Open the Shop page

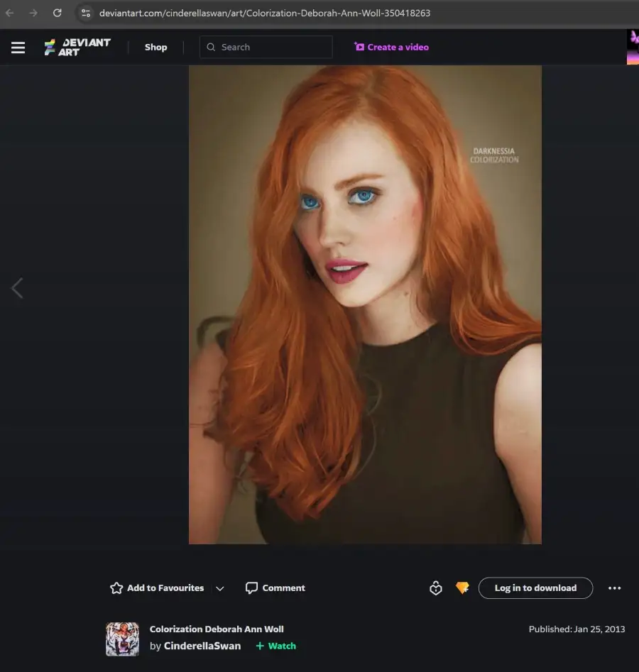point(155,47)
